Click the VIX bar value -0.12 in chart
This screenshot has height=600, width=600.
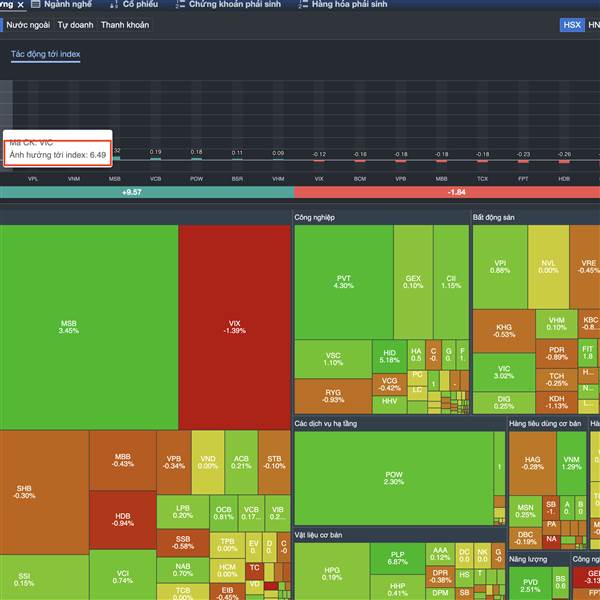[x=319, y=154]
